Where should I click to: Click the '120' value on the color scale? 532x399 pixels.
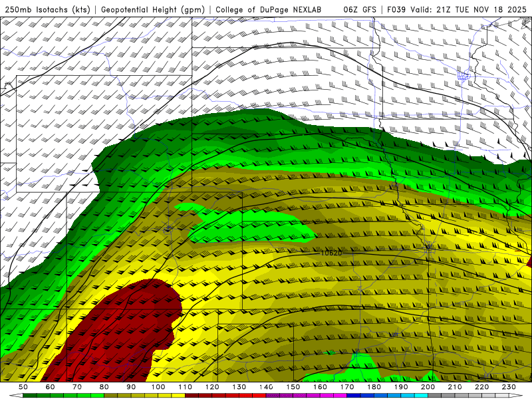[x=212, y=387]
